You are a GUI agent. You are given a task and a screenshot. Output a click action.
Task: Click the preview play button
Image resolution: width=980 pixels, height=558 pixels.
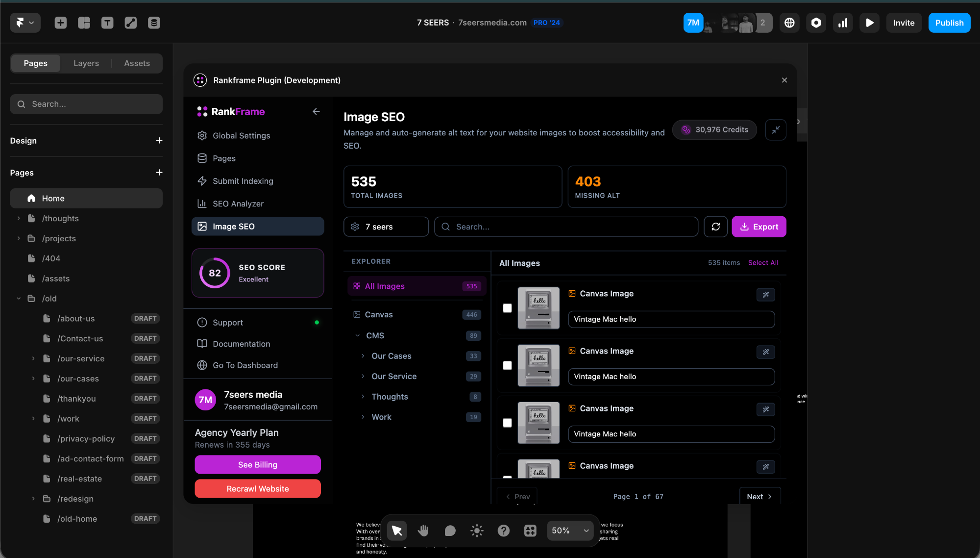point(869,23)
